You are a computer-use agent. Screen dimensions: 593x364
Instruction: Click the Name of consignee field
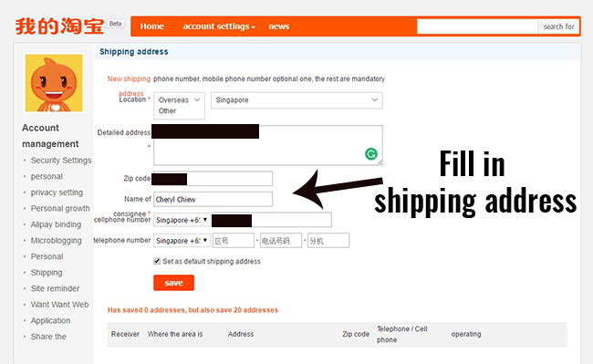click(x=213, y=199)
